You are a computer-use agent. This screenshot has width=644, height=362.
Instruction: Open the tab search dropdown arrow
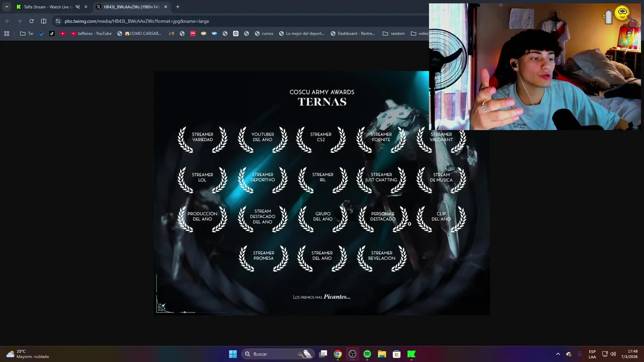coord(7,7)
